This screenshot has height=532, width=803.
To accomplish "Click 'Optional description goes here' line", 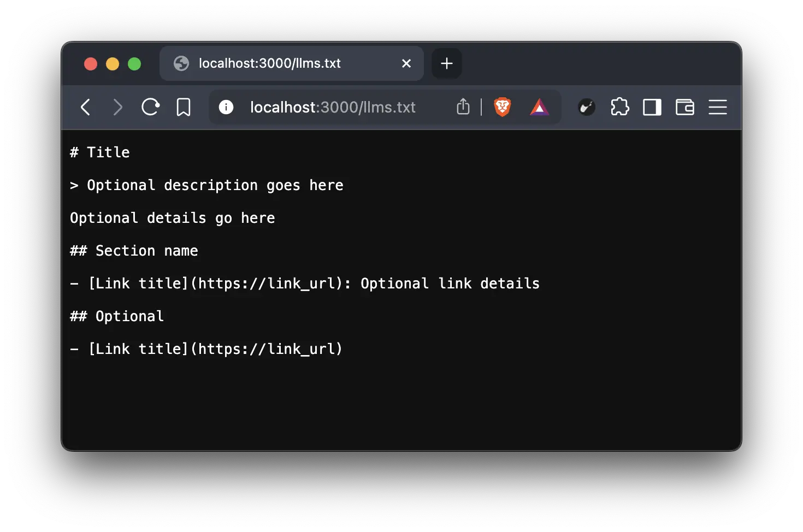I will tap(206, 186).
